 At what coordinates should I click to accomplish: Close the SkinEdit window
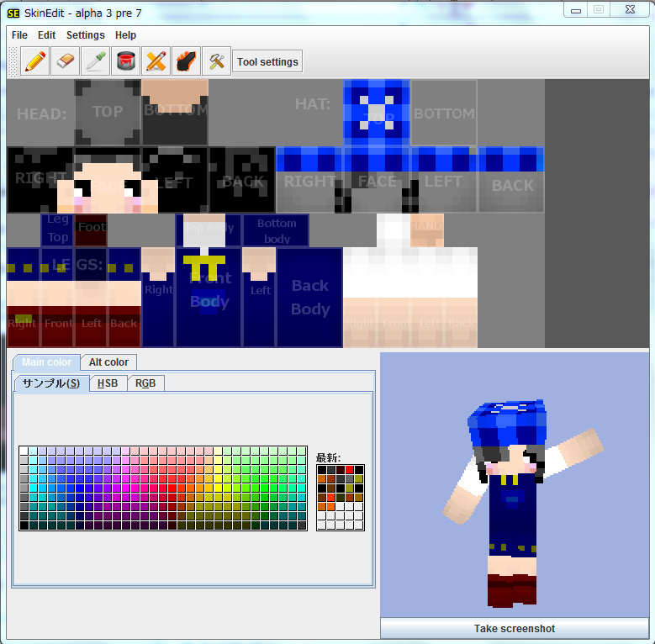point(630,9)
